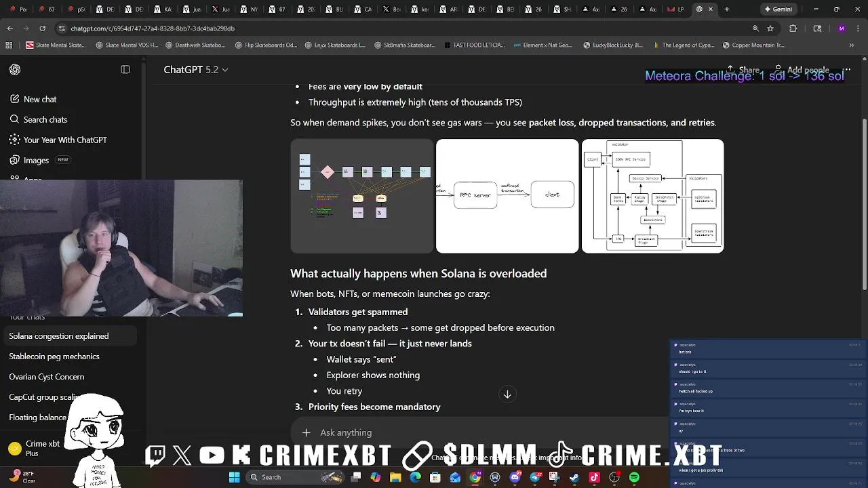The width and height of the screenshot is (868, 488).
Task: Click the scroll-to-bottom arrow button
Action: (507, 394)
